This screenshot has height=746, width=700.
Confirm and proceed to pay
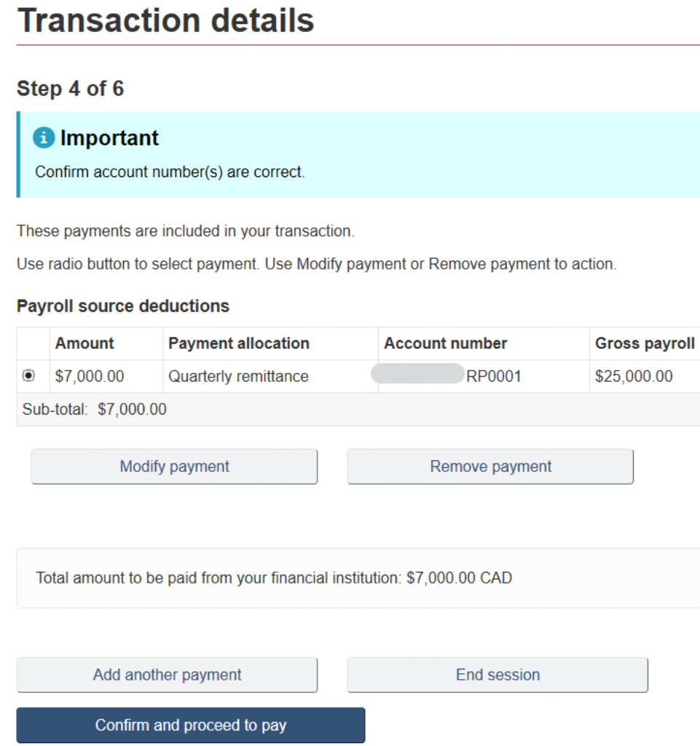[191, 725]
